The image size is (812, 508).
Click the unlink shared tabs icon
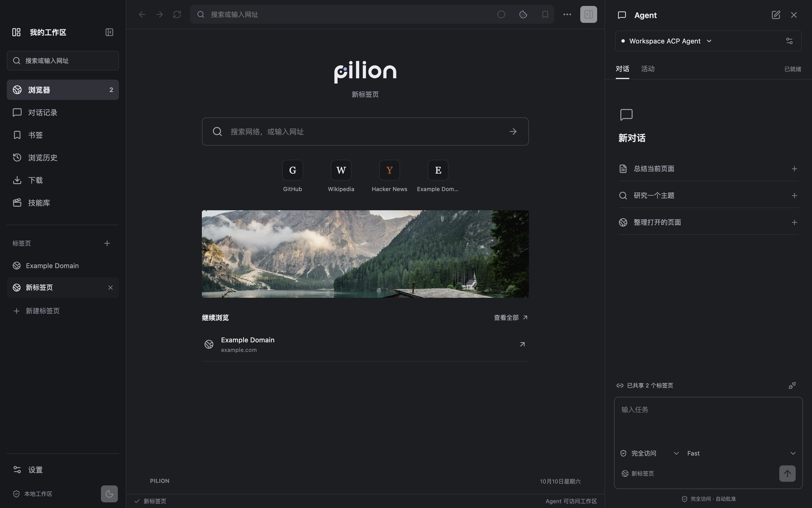(792, 386)
